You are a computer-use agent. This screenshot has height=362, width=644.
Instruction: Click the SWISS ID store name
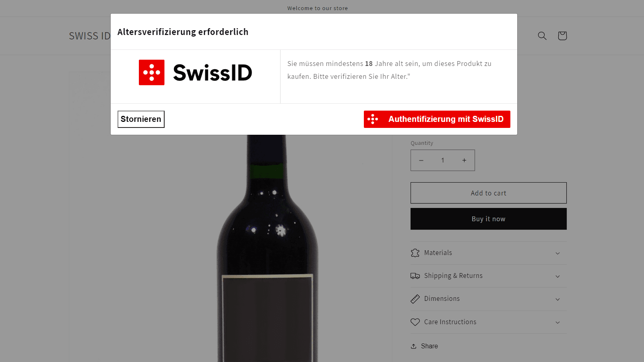89,36
